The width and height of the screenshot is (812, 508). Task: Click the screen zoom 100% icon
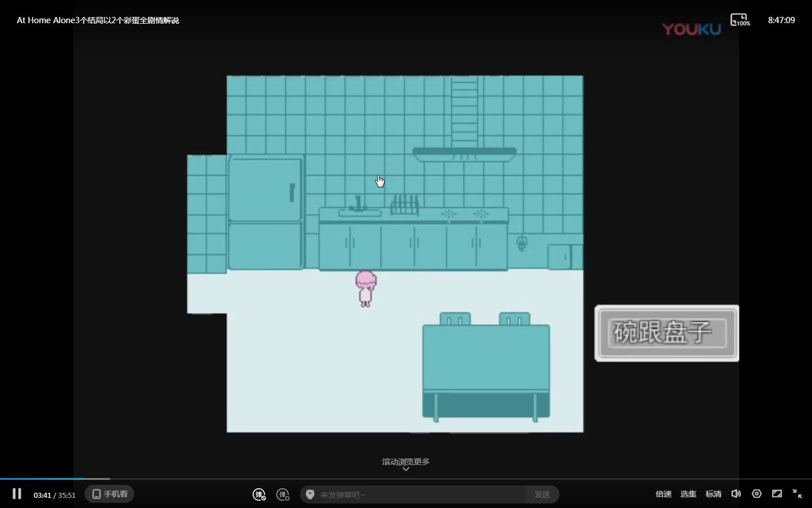[740, 20]
